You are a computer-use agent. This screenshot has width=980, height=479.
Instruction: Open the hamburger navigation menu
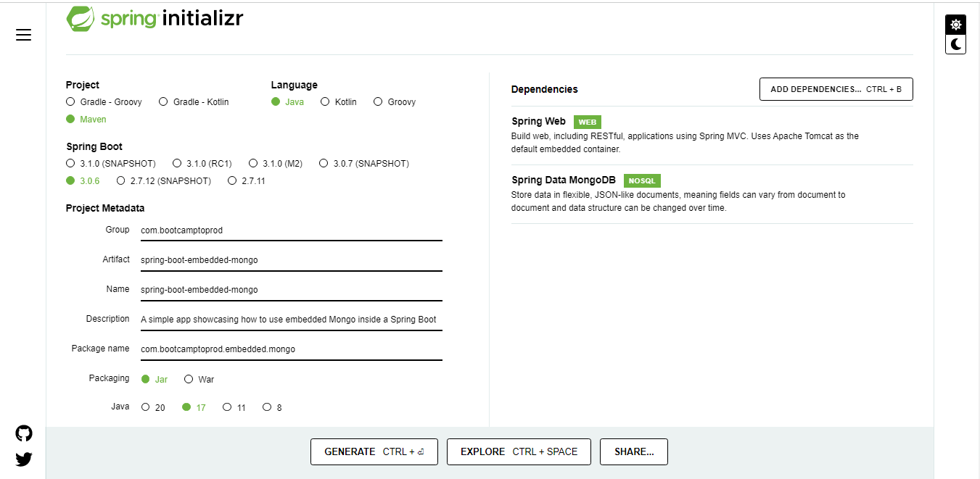tap(23, 34)
